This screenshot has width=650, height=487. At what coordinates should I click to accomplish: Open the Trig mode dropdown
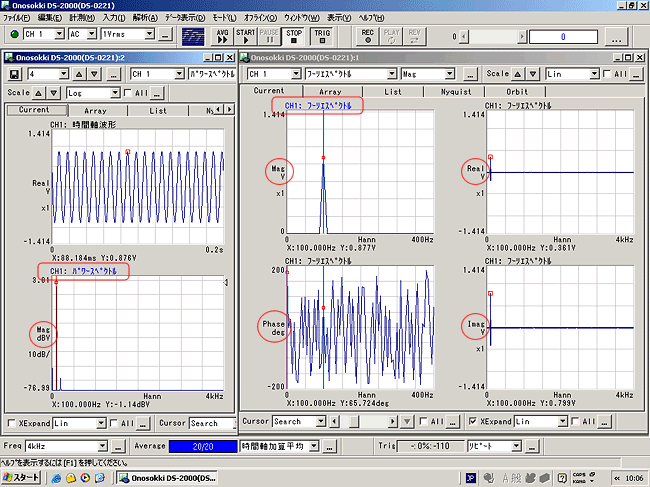click(x=516, y=446)
